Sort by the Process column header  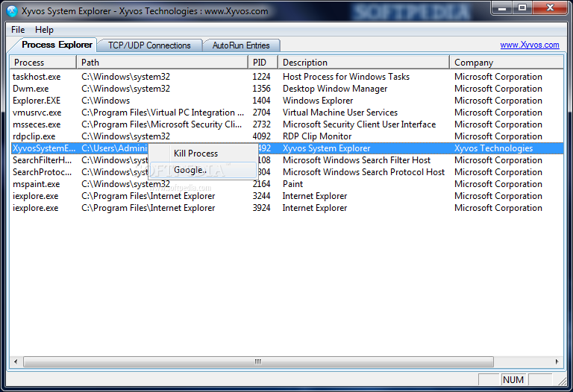43,63
